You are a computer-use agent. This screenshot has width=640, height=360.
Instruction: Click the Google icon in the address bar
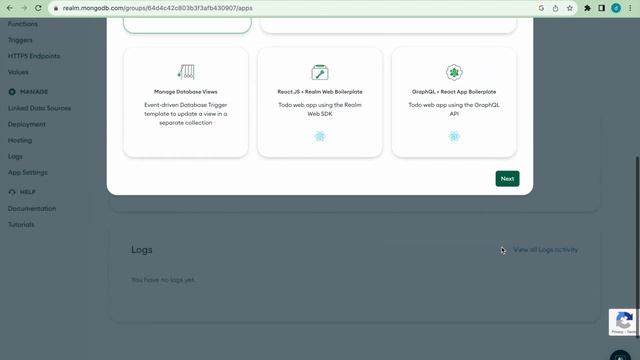point(541,8)
